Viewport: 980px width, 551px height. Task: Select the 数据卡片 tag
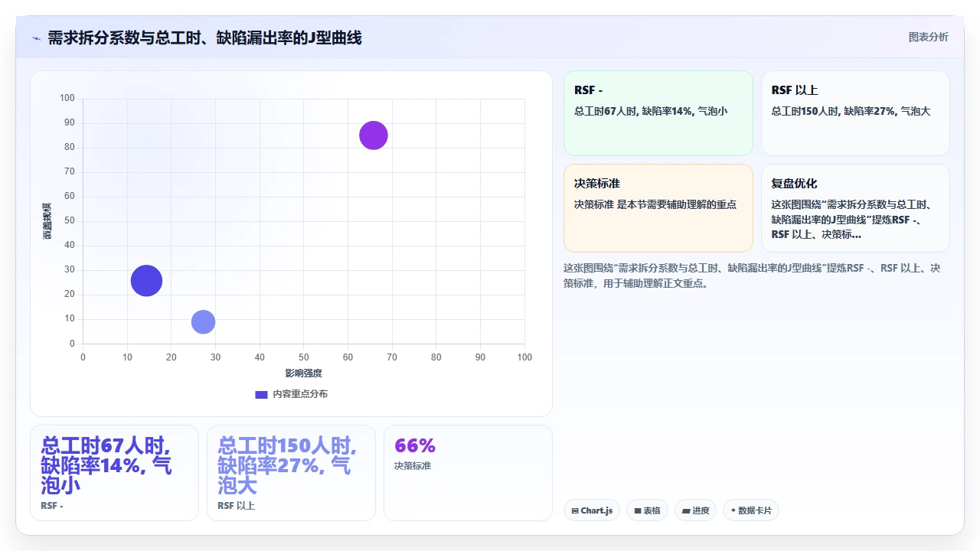pos(750,510)
